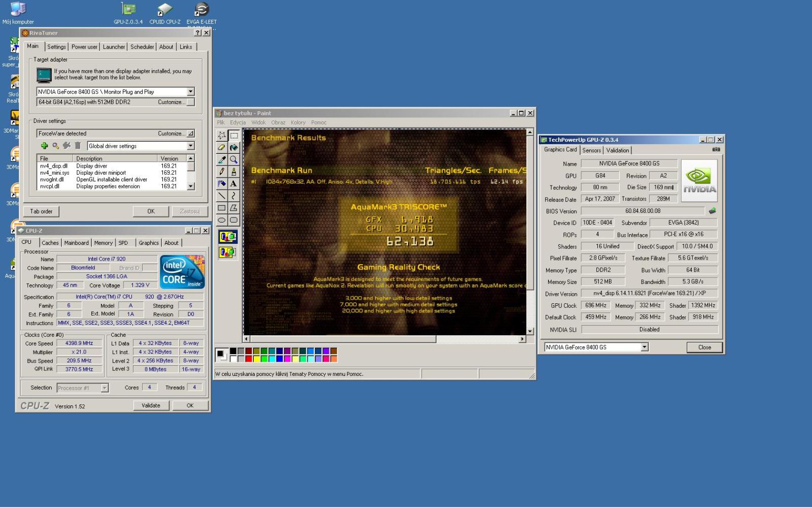Pick the blue color in Paint palette
The image size is (812, 508).
coord(280,359)
